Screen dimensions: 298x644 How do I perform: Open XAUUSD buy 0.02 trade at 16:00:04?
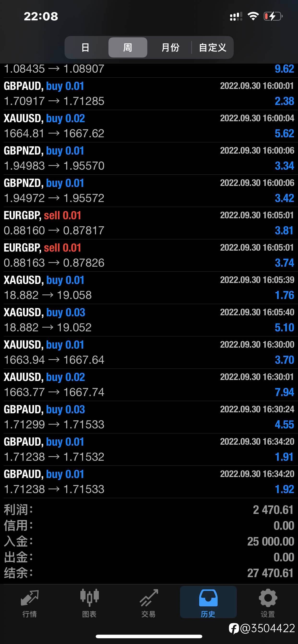149,126
